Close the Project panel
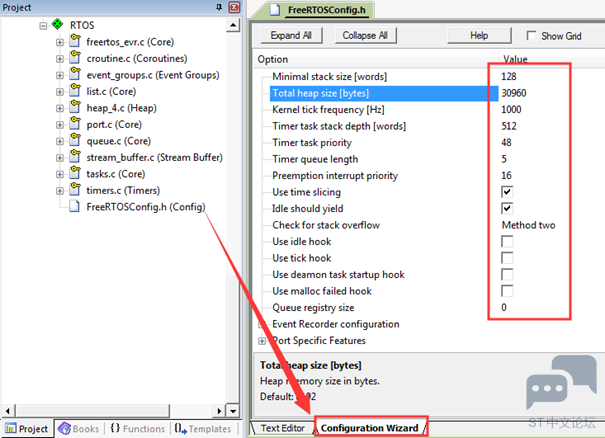605x438 pixels. [x=234, y=7]
